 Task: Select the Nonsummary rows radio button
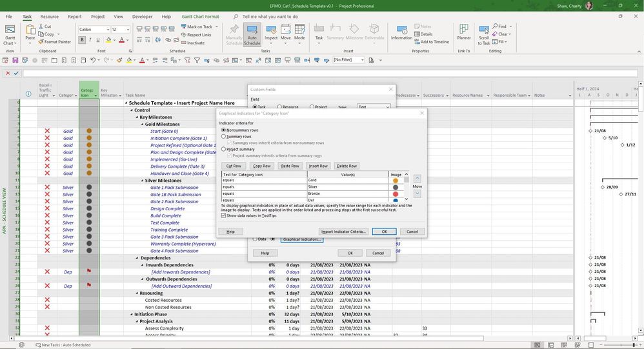tap(223, 130)
